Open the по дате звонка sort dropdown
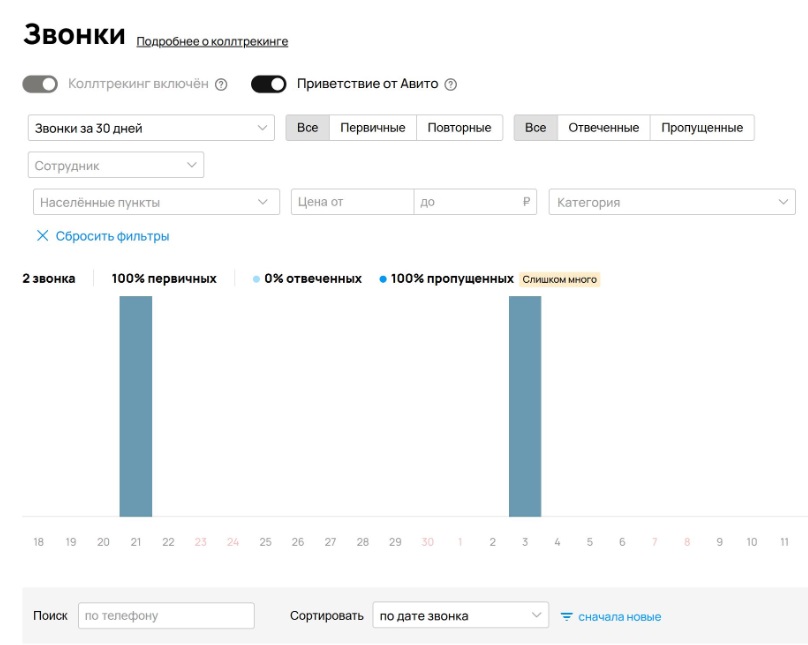 [x=462, y=616]
